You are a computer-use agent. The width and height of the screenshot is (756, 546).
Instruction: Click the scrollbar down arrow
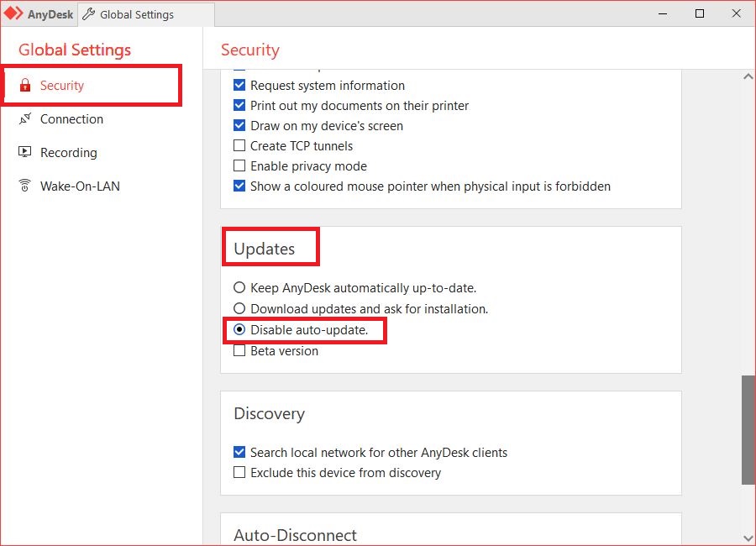coord(748,538)
